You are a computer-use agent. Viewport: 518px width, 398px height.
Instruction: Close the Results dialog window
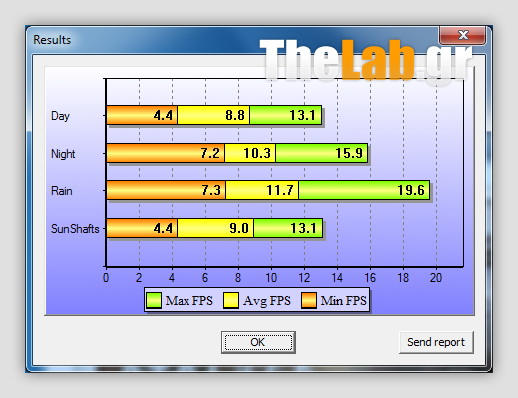462,35
